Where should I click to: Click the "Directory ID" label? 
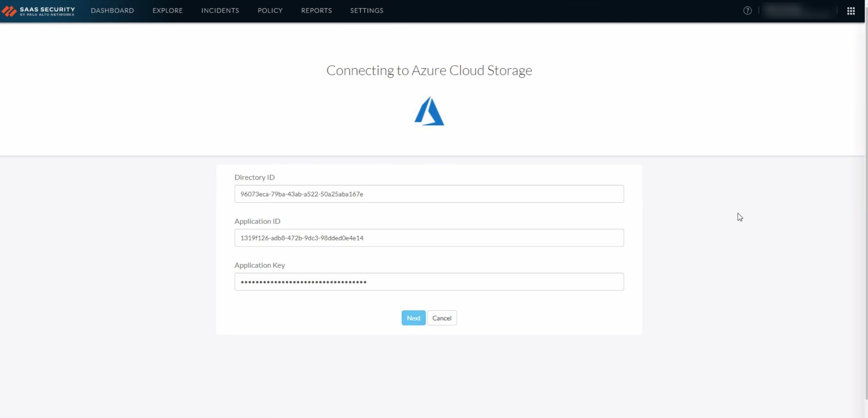click(254, 177)
